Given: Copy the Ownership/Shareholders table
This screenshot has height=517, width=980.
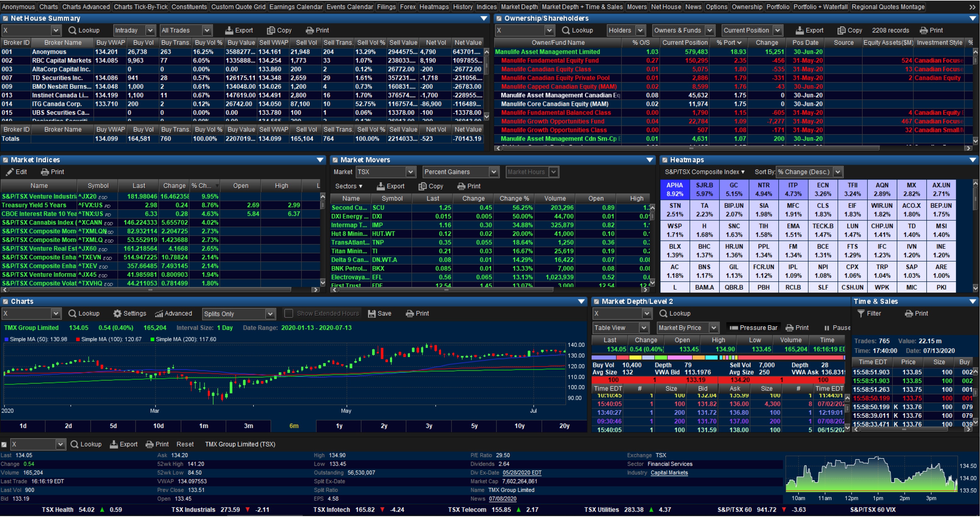Looking at the screenshot, I should [x=850, y=30].
